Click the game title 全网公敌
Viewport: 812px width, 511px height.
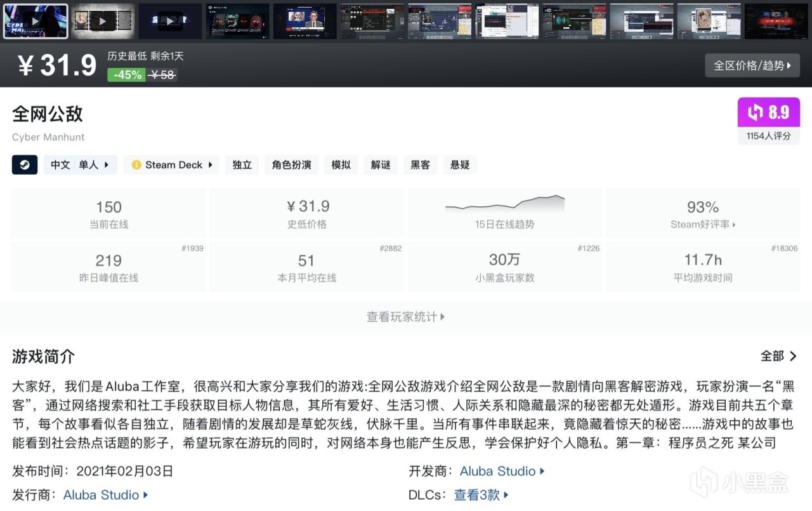point(48,114)
